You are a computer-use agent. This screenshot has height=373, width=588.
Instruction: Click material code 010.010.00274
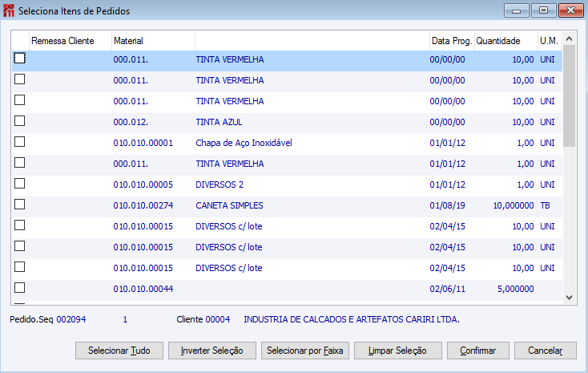(143, 205)
